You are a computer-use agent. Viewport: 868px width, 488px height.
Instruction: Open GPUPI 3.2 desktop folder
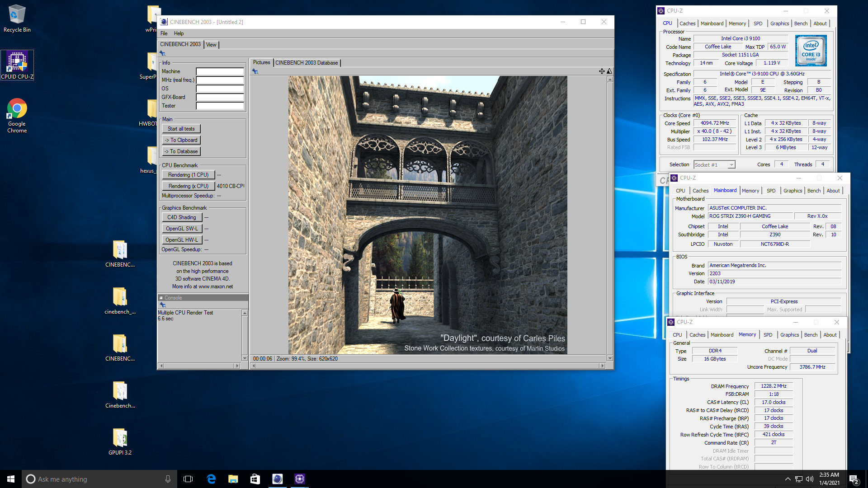pyautogui.click(x=120, y=441)
